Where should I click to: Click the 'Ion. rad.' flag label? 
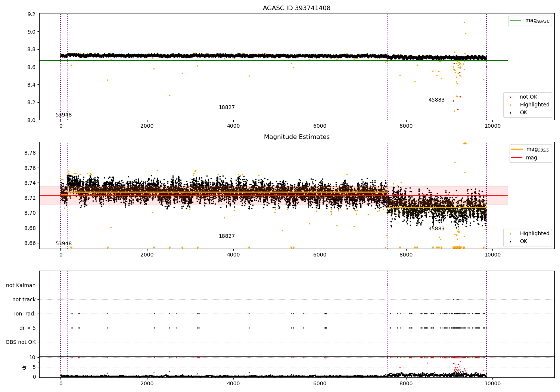[25, 314]
